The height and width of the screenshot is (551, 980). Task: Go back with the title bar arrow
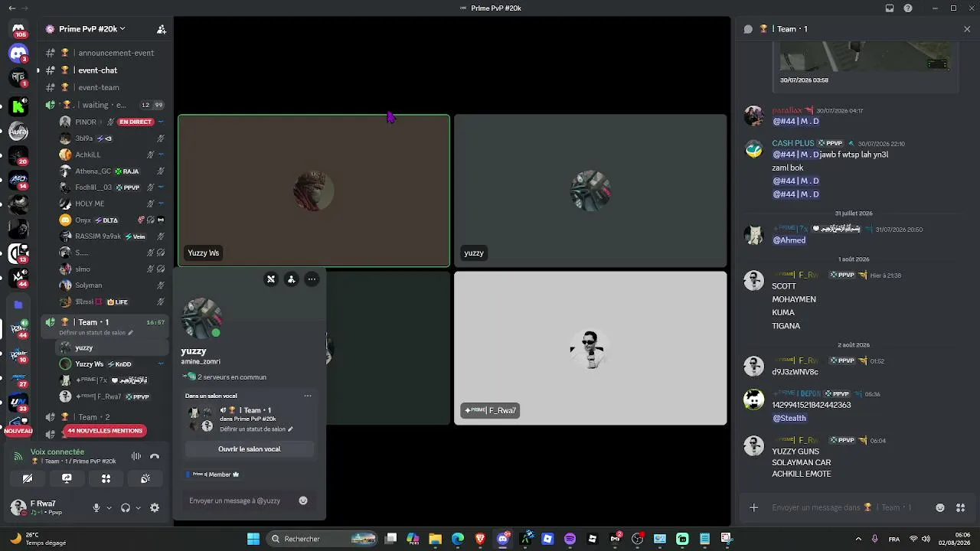11,8
